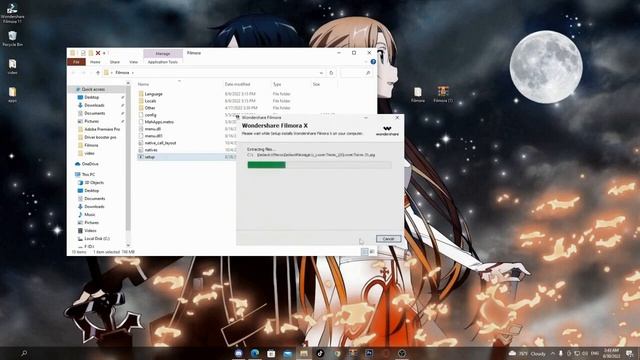Open the address bar history dropdown
This screenshot has height=360, width=640.
[321, 73]
